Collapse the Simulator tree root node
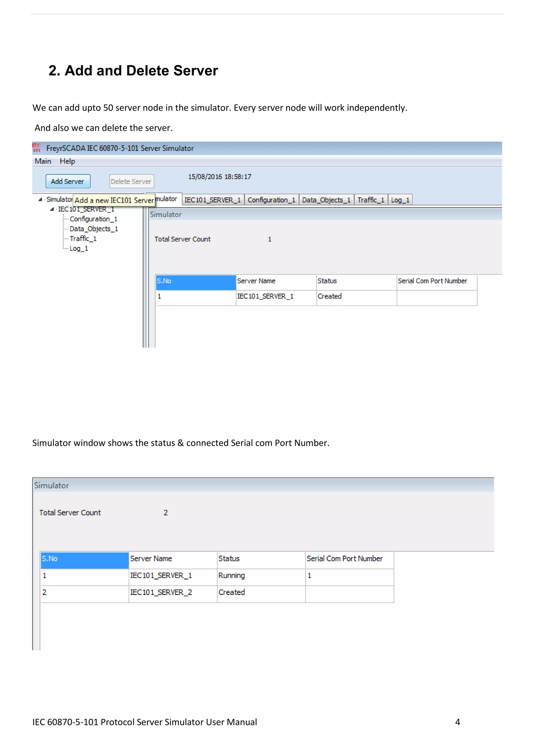Viewport: 535px width, 756px height. (x=40, y=199)
